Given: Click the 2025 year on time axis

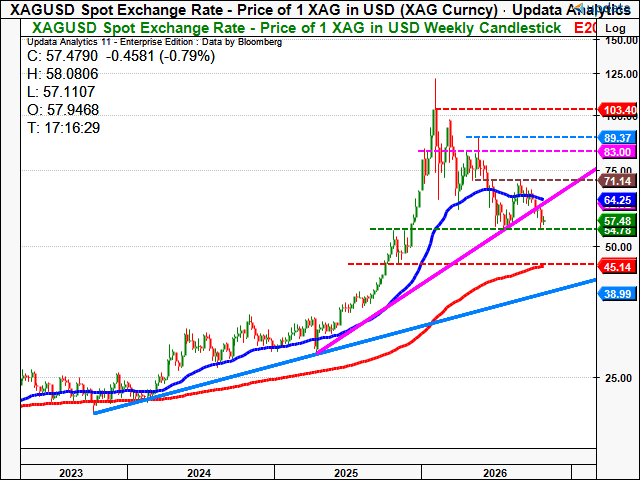Looking at the screenshot, I should tap(346, 473).
